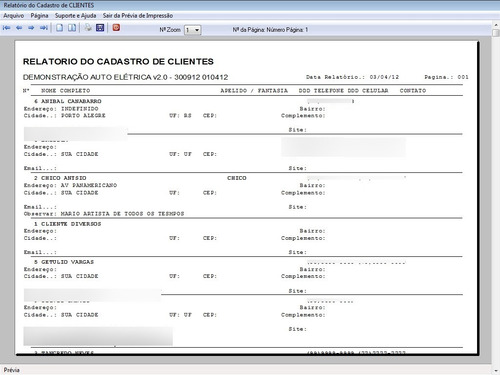Switch to single page view icon

coord(60,28)
